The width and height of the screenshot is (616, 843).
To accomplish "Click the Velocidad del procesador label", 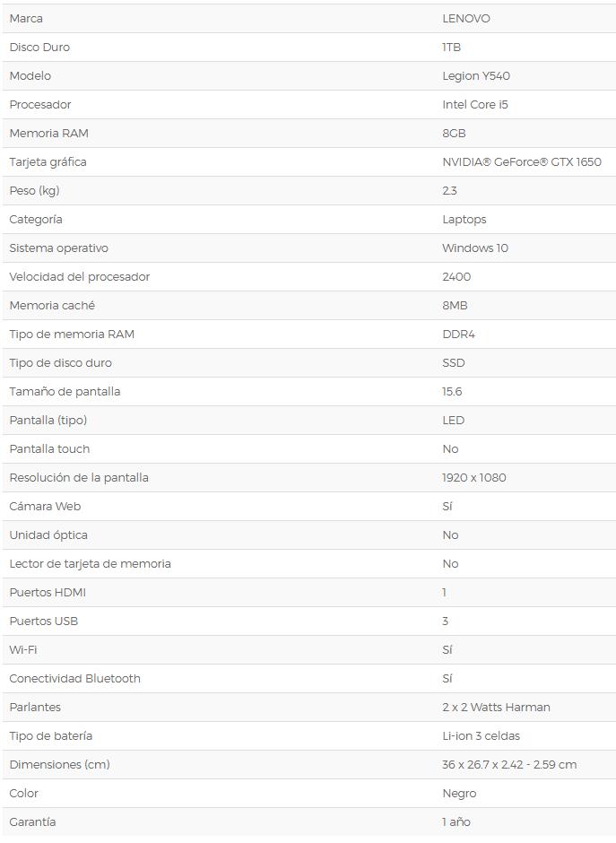I will pyautogui.click(x=80, y=277).
